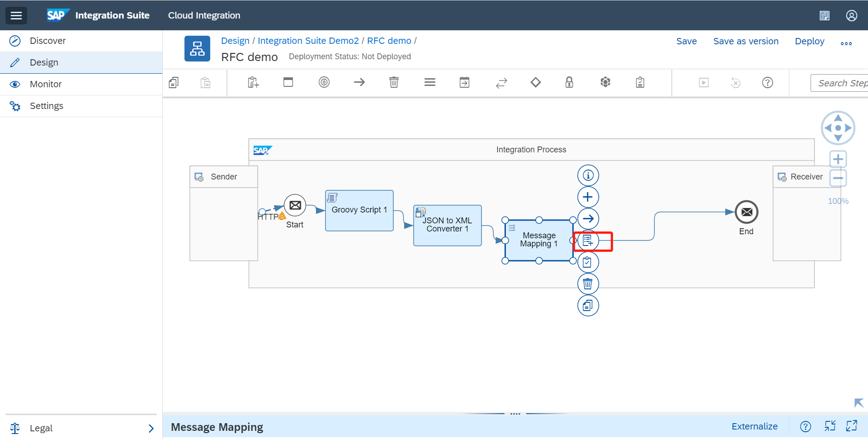Open the Validator clipboard toolbar icon

click(x=640, y=82)
